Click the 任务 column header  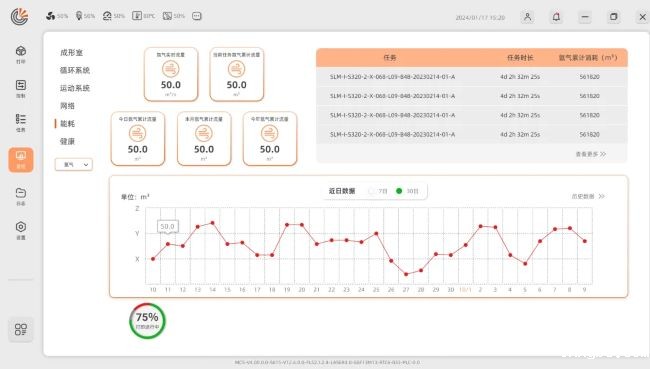tap(390, 58)
